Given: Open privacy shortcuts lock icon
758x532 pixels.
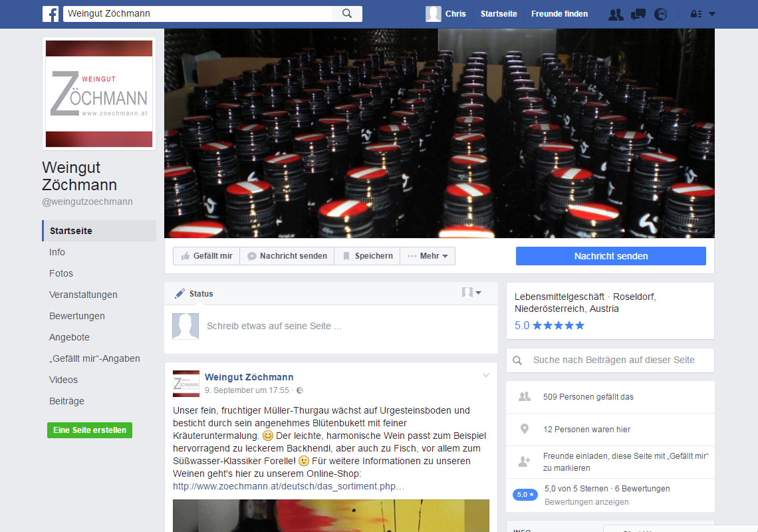Looking at the screenshot, I should [x=695, y=14].
